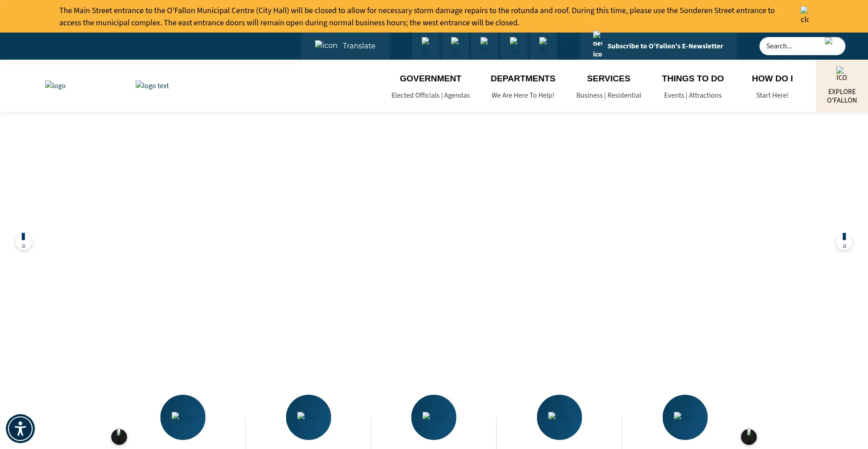Go to previous hero slide arrow
The image size is (868, 449).
click(24, 241)
